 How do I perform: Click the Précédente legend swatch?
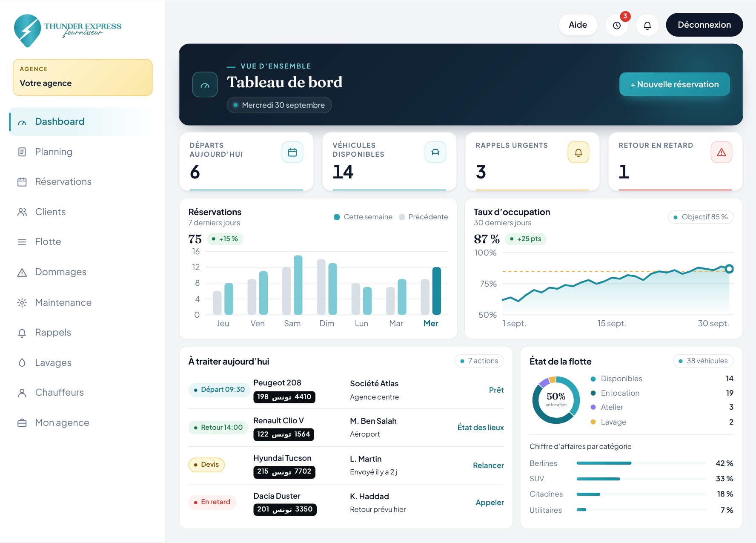pyautogui.click(x=402, y=217)
